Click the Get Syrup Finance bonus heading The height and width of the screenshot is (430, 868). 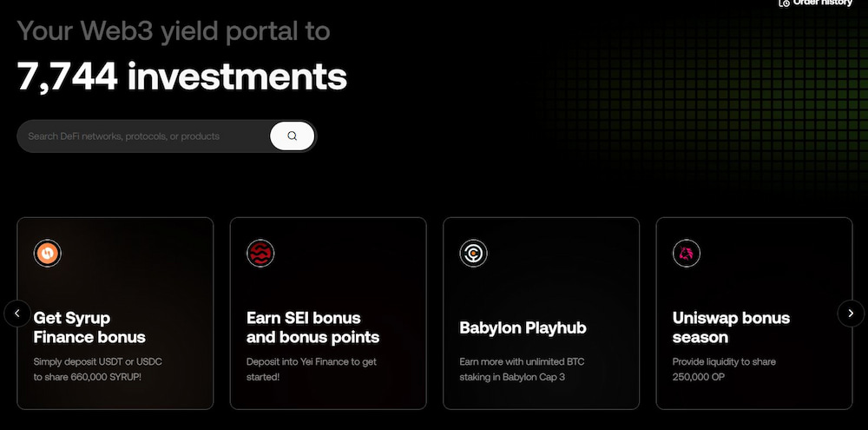click(x=89, y=327)
